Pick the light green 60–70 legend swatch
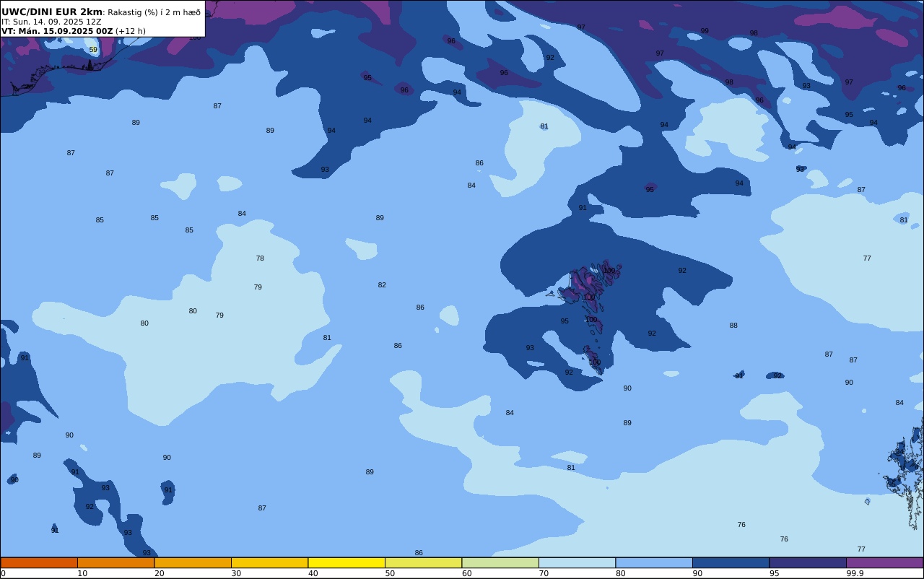 [500, 562]
